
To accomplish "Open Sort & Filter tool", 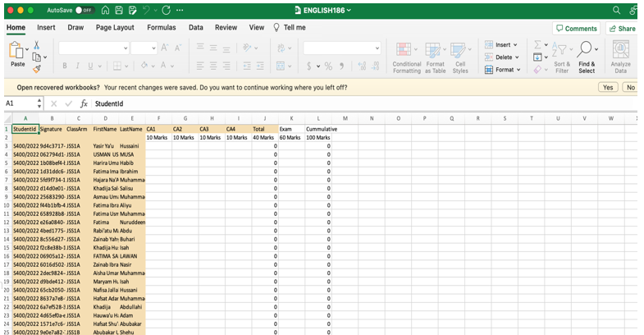I will 561,57.
